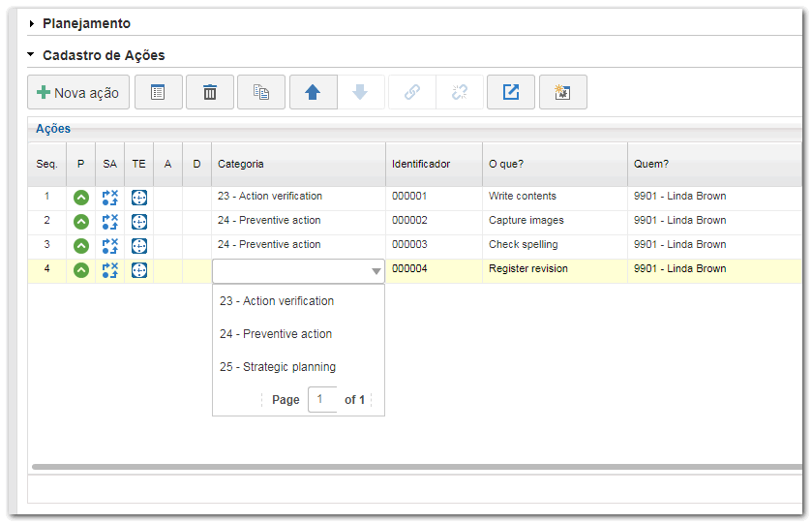Click the Identificador column header

point(434,164)
